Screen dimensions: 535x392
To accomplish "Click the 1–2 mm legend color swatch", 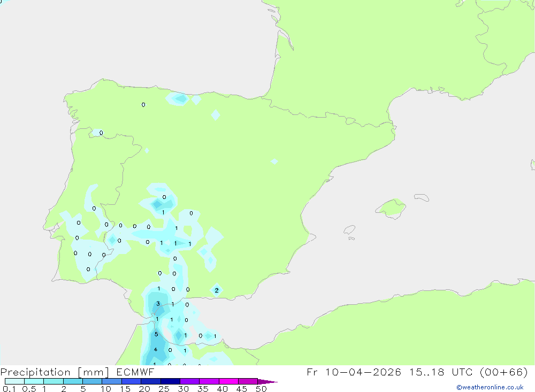I will [53, 381].
